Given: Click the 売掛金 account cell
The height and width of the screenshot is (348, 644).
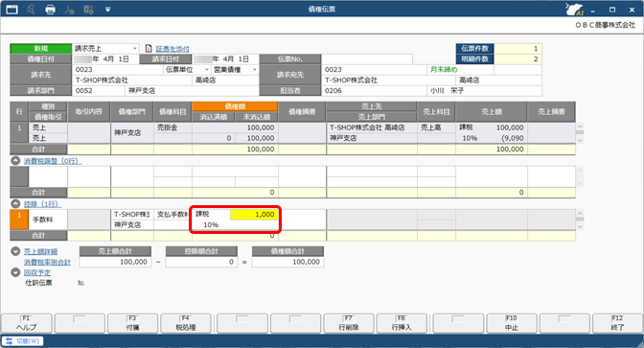Looking at the screenshot, I should coord(172,128).
